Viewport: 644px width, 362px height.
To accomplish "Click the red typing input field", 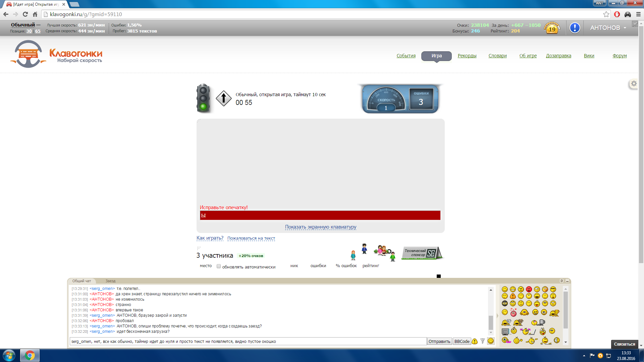I will click(x=320, y=216).
